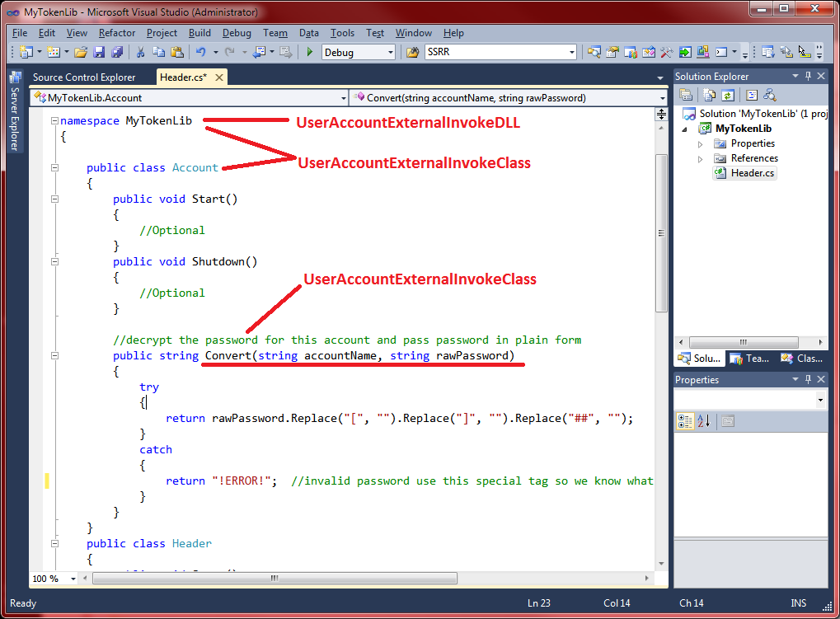
Task: Cut selection with the scissors icon
Action: click(140, 52)
